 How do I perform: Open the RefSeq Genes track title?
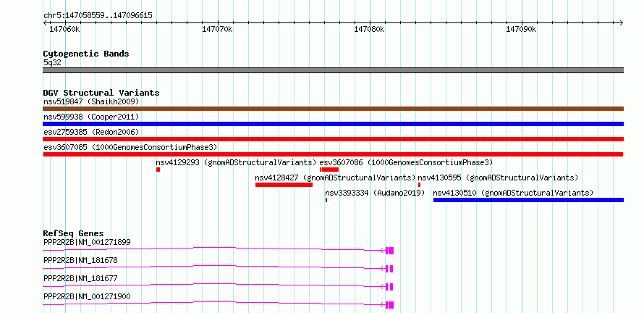74,233
